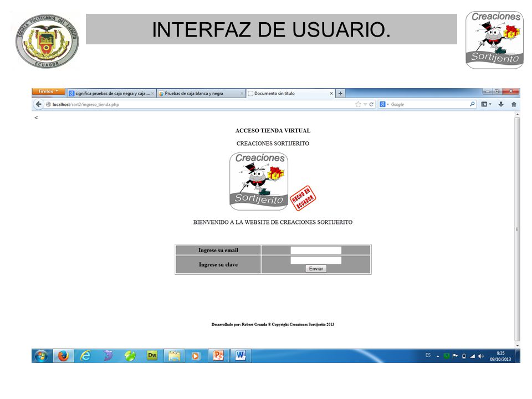Click the search magnifier icon
This screenshot has height=399, width=532.
[472, 104]
